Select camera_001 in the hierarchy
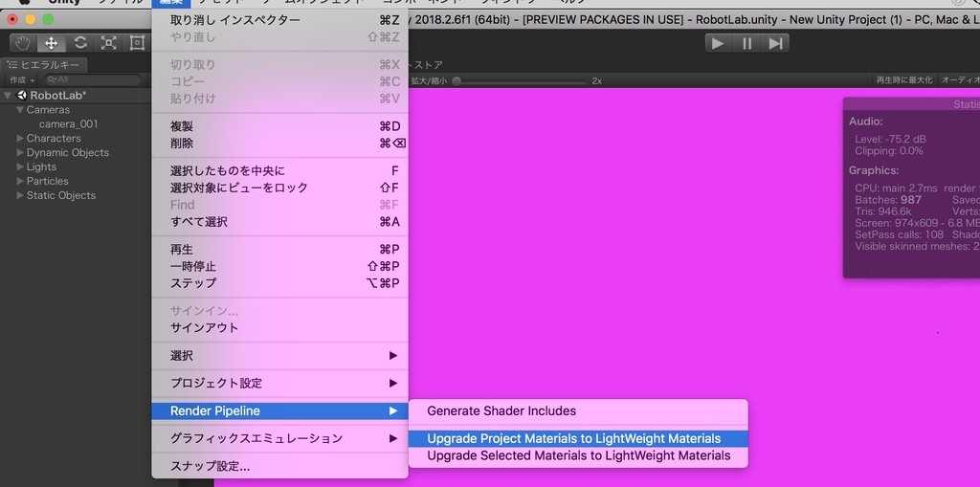This screenshot has height=487, width=980. pos(68,123)
